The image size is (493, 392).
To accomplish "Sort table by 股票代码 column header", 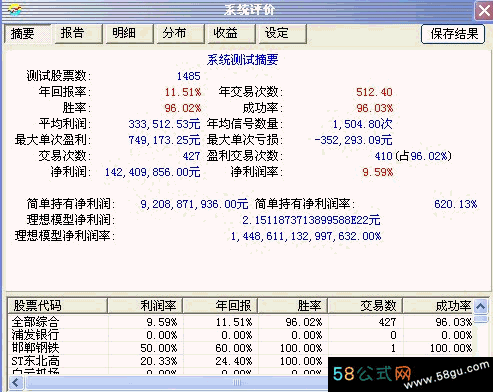I will coord(57,306).
